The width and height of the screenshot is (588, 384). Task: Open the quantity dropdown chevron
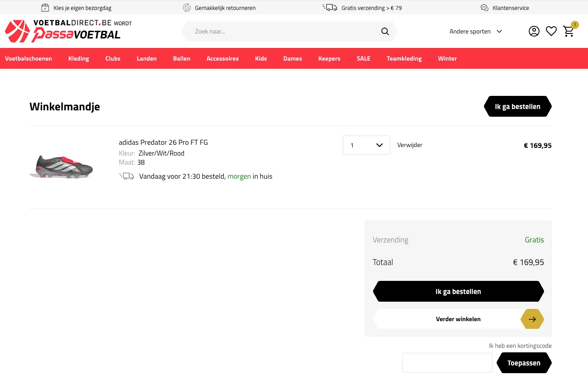379,145
